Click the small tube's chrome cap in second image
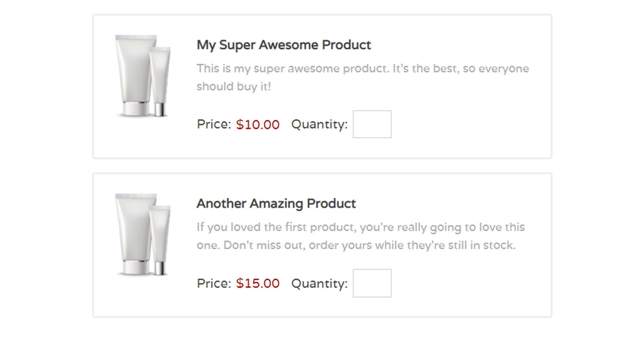 (x=160, y=268)
